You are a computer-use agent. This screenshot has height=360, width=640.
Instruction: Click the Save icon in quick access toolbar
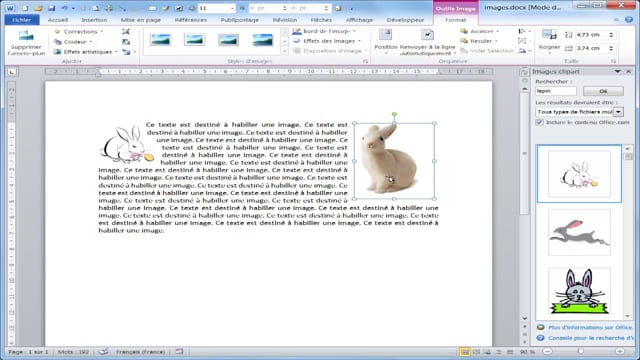pyautogui.click(x=51, y=8)
